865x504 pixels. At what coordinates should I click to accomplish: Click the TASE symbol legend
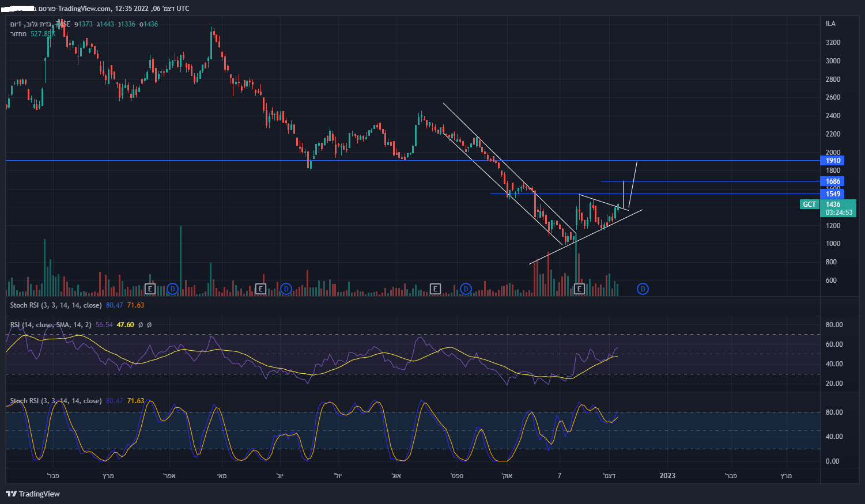62,24
